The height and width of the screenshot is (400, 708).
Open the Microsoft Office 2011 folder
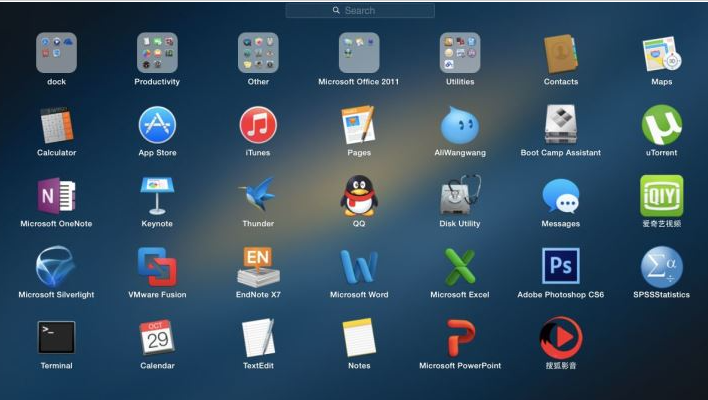click(x=359, y=53)
